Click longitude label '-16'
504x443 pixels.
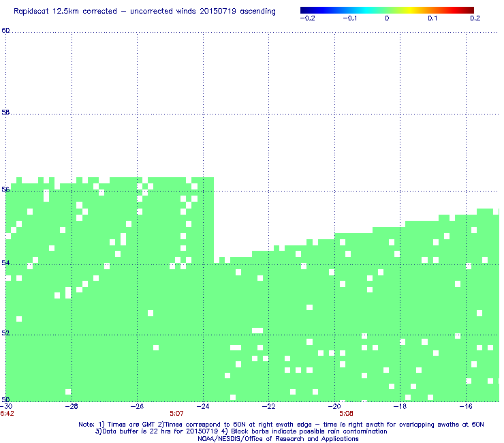point(466,407)
